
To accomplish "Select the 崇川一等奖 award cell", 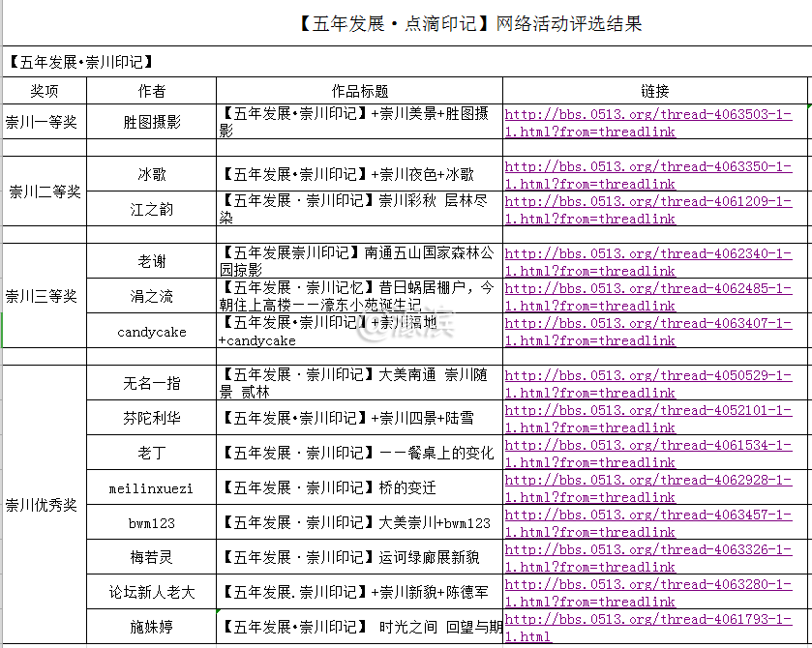I will click(44, 123).
